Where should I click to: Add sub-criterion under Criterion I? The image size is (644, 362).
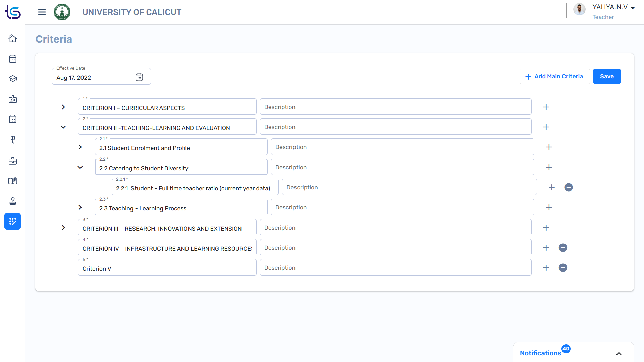click(x=546, y=107)
